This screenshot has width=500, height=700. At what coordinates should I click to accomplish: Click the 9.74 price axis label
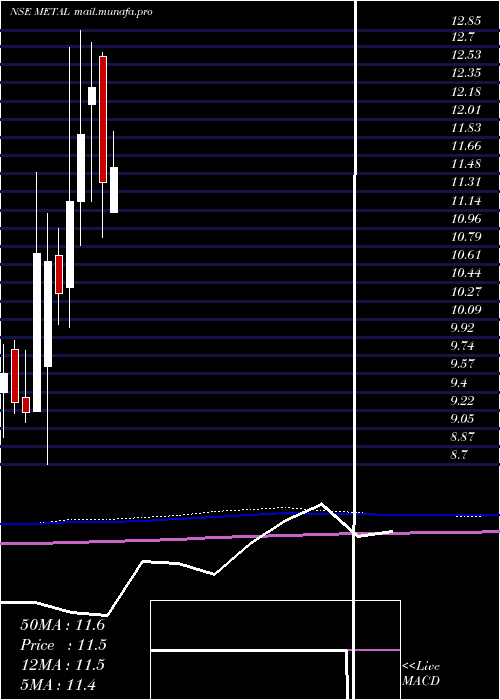[462, 346]
